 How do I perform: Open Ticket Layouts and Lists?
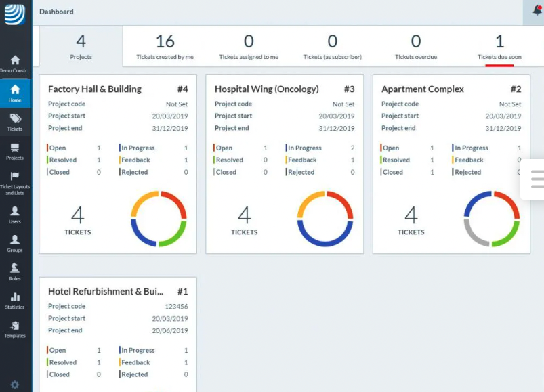coord(15,183)
